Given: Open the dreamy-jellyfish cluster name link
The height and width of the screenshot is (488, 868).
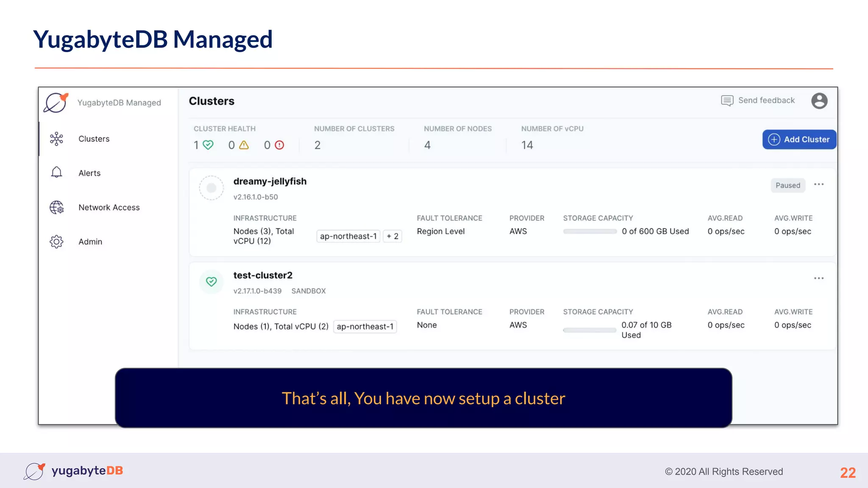Looking at the screenshot, I should click(x=270, y=181).
